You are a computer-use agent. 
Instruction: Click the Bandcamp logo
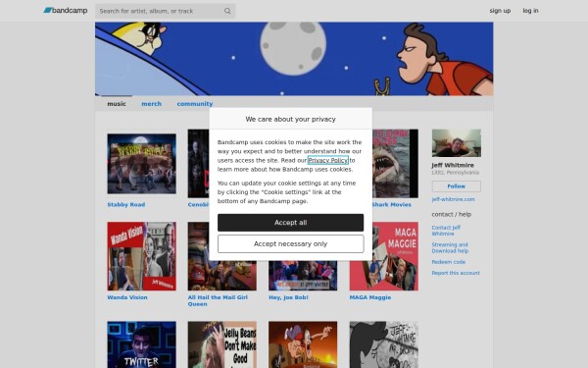(x=66, y=11)
